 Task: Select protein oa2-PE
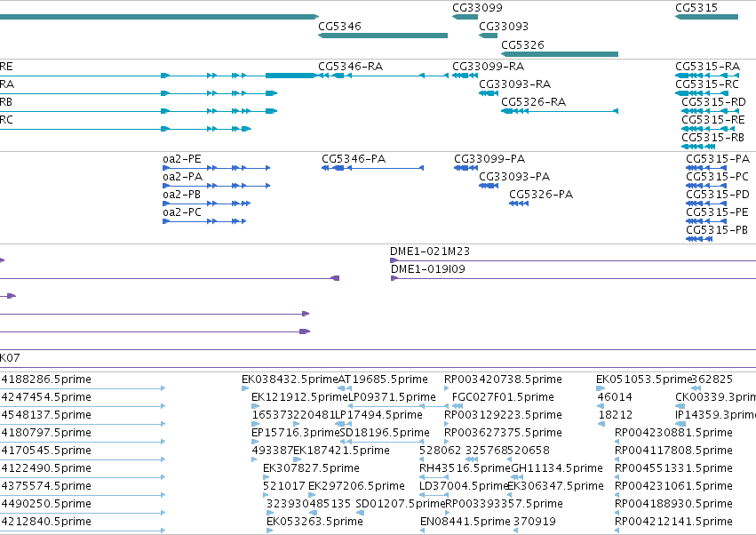pyautogui.click(x=217, y=168)
